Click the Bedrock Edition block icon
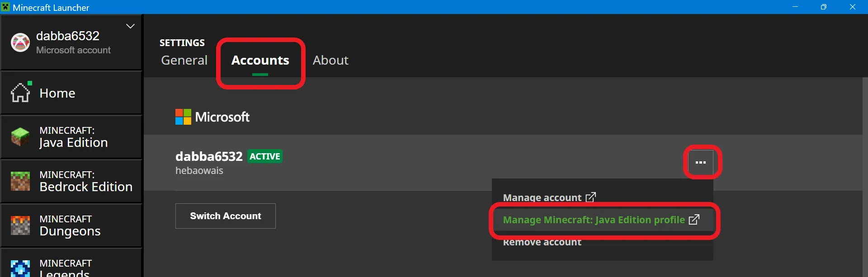 [x=20, y=181]
